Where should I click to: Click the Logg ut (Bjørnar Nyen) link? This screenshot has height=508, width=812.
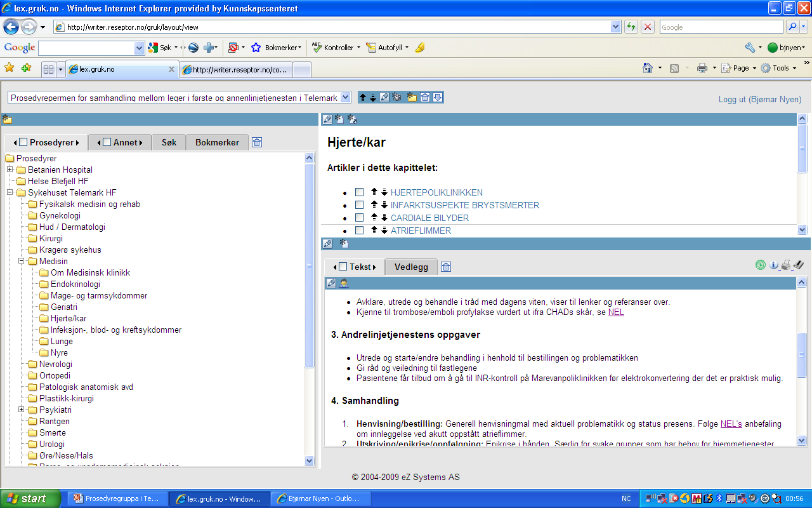click(760, 99)
